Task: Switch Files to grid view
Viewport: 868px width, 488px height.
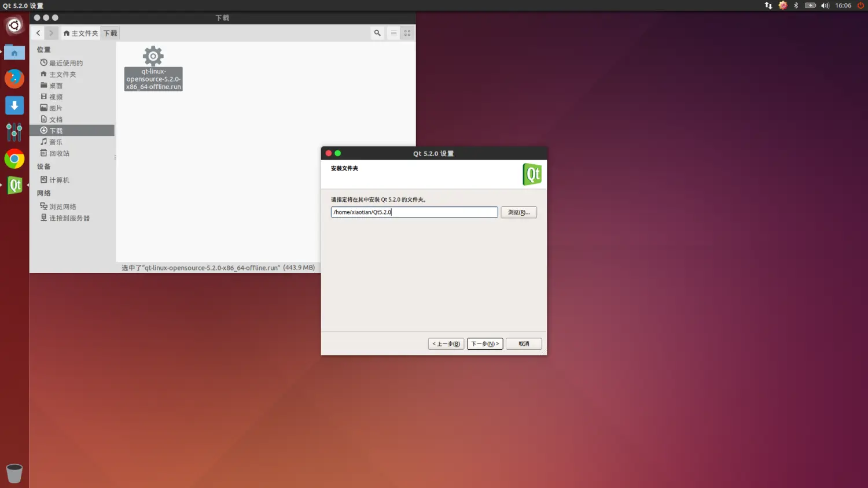Action: (407, 33)
